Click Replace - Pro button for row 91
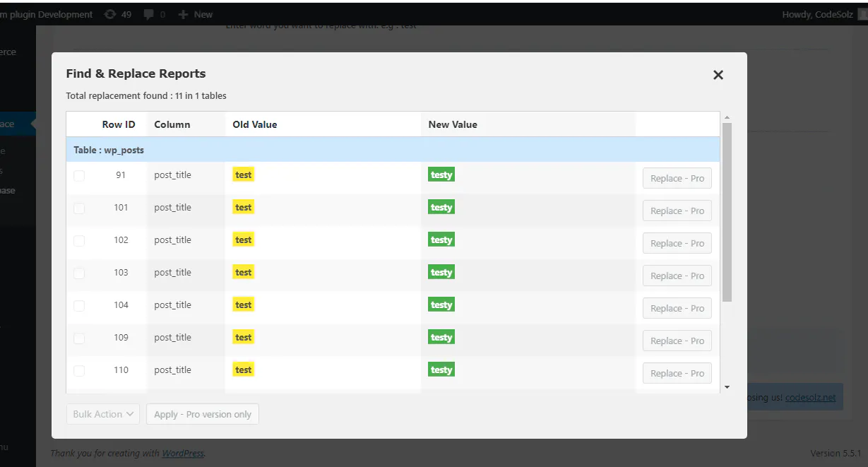Screen dimensions: 868x467 tap(677, 178)
